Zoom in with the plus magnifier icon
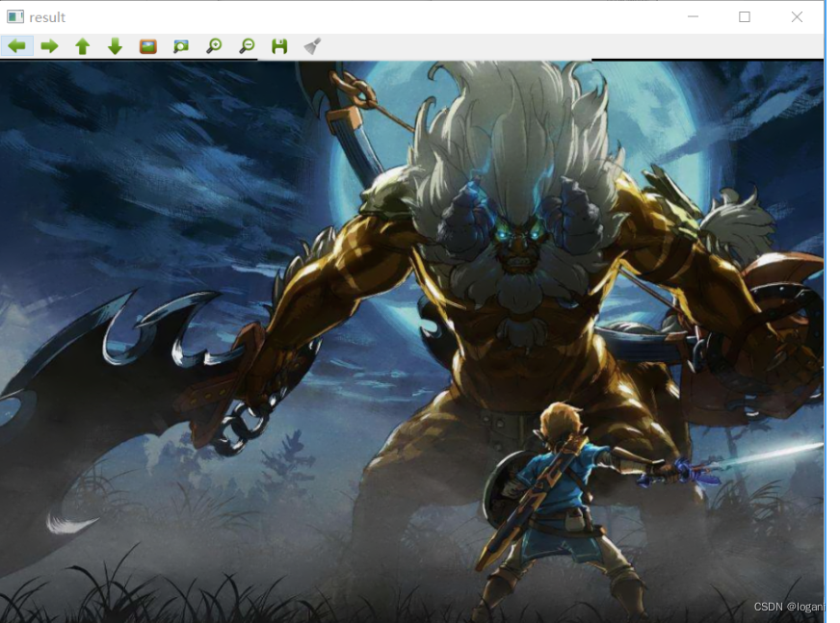The image size is (840, 623). pyautogui.click(x=214, y=46)
